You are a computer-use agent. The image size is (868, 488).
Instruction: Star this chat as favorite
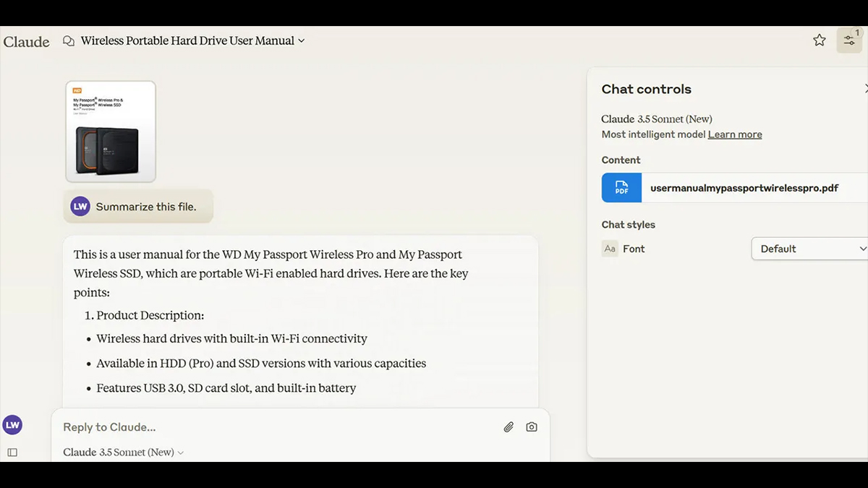[x=820, y=40]
